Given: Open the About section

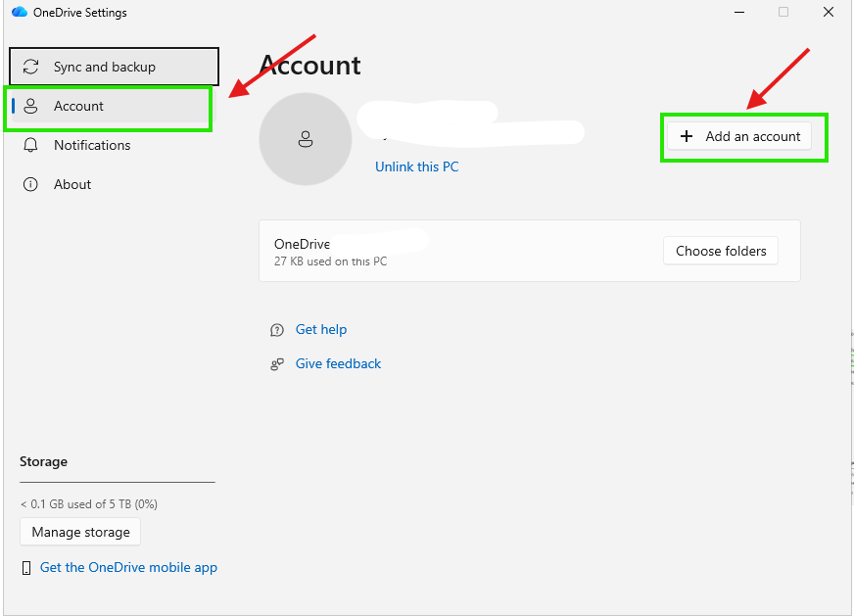Looking at the screenshot, I should tap(114, 184).
